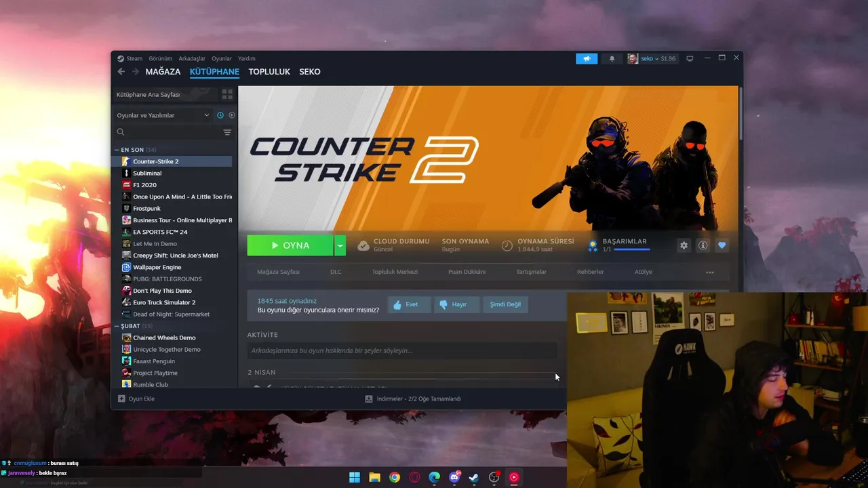Click the blue announcements megaphone button

coord(587,59)
